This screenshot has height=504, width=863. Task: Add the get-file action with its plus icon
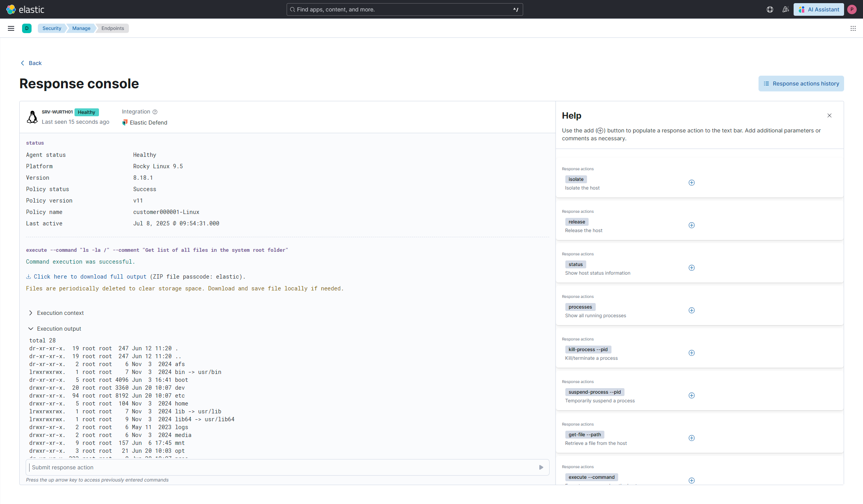point(691,438)
